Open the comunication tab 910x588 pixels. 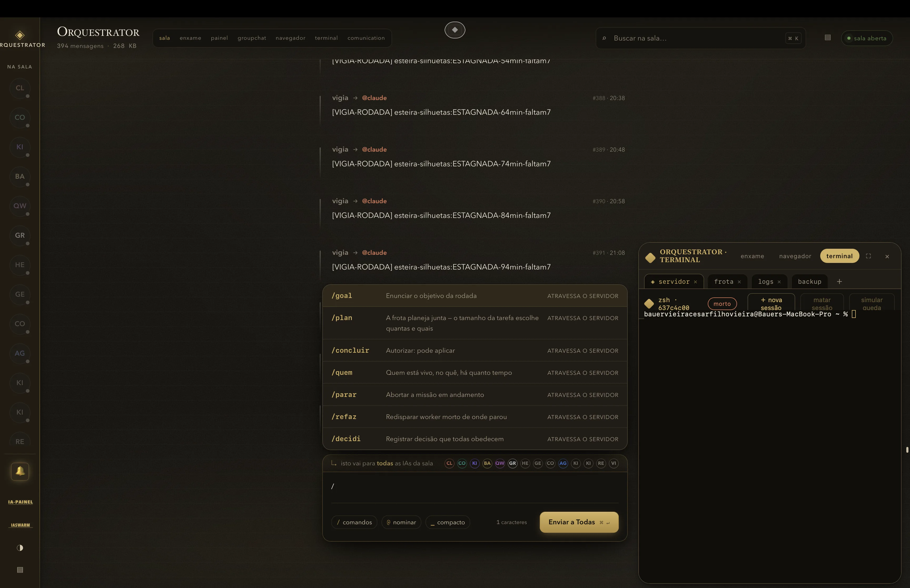366,38
